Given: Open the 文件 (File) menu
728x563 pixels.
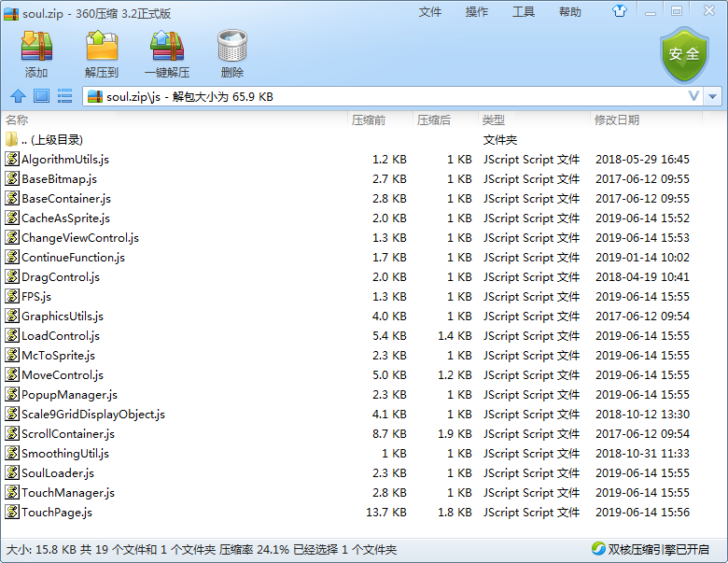Looking at the screenshot, I should tap(429, 11).
